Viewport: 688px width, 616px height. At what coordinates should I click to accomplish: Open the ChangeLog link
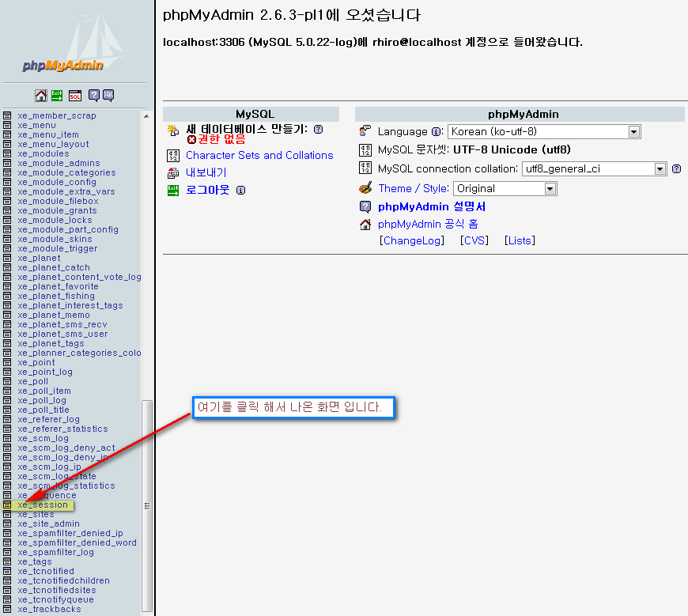(x=412, y=241)
